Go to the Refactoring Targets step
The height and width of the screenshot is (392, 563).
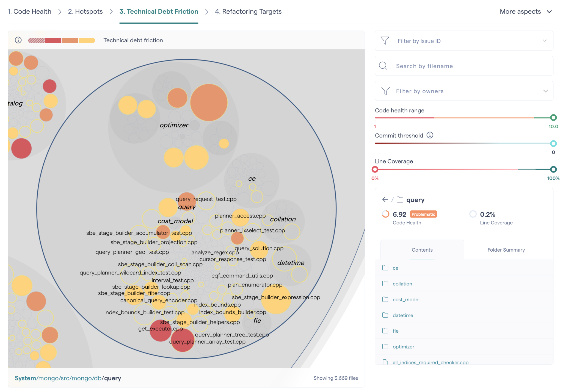[x=248, y=12]
